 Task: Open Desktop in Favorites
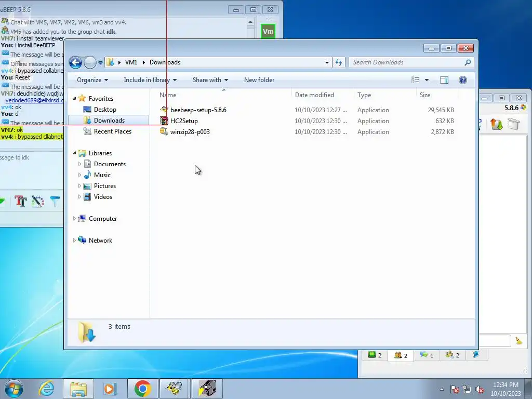[105, 110]
